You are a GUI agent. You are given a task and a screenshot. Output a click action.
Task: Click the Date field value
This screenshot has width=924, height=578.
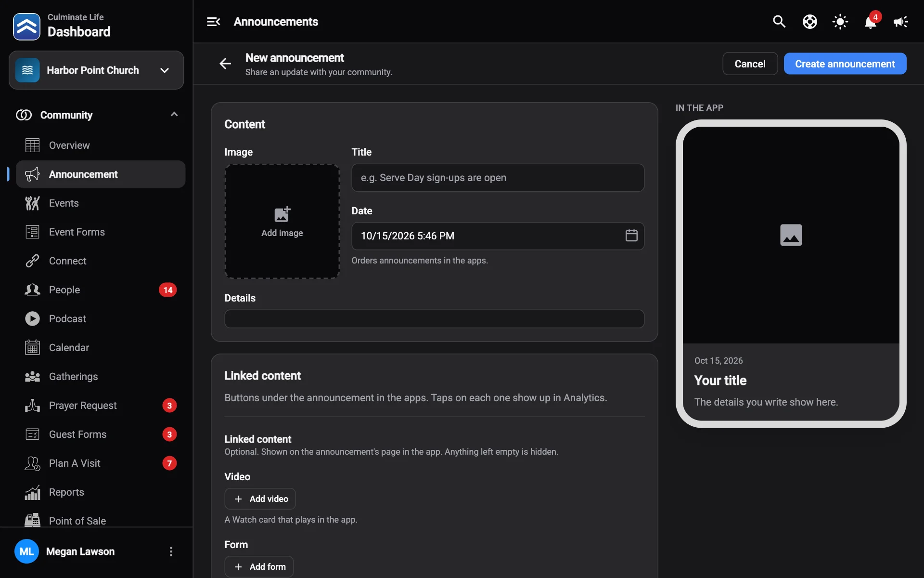click(407, 236)
